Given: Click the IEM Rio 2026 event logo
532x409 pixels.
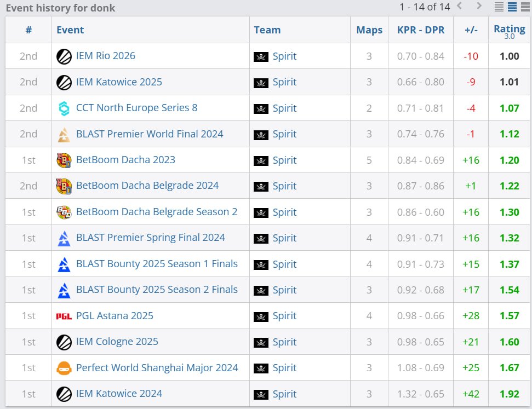Looking at the screenshot, I should [64, 56].
